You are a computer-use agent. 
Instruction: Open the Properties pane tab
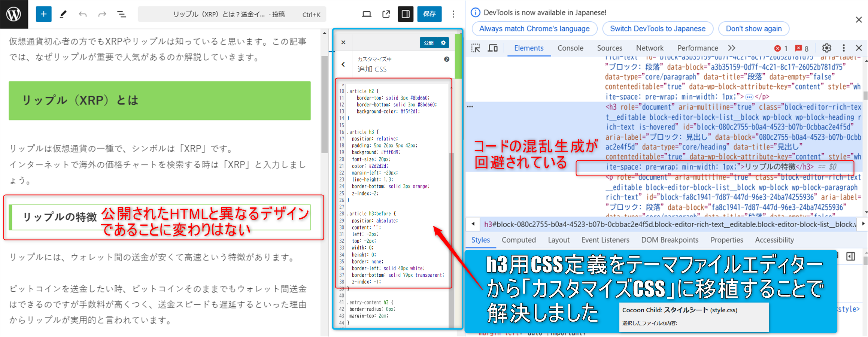pos(727,240)
